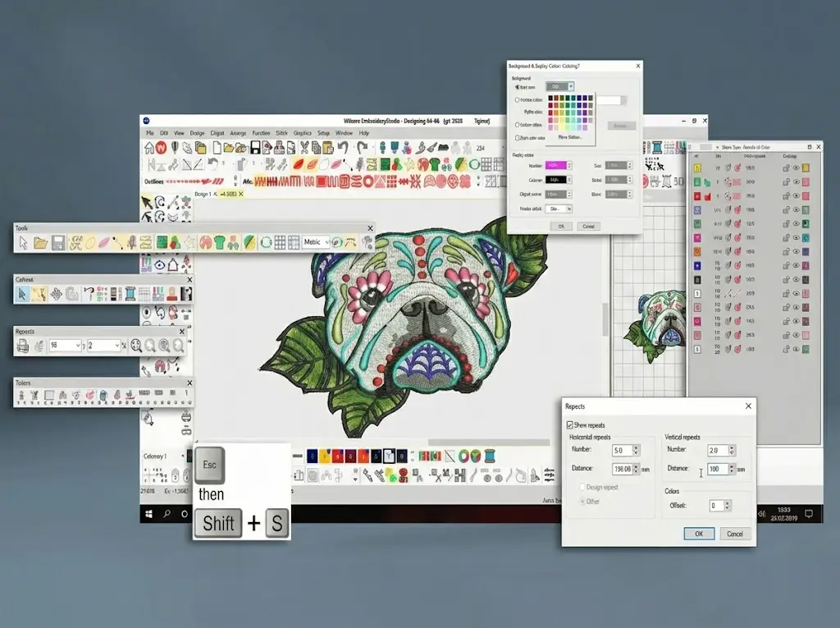Screen dimensions: 840x628
Task: Click OK in the background color dialog
Action: (x=561, y=226)
